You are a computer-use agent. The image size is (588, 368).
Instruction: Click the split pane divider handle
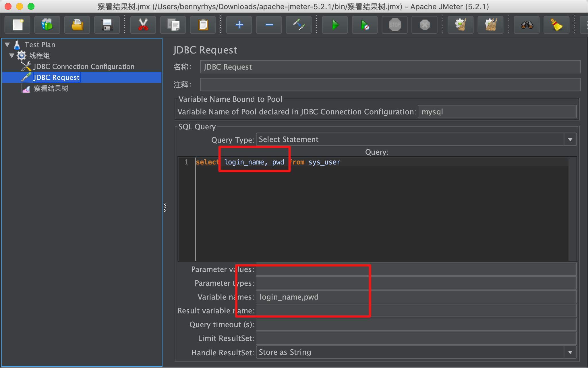pyautogui.click(x=165, y=207)
